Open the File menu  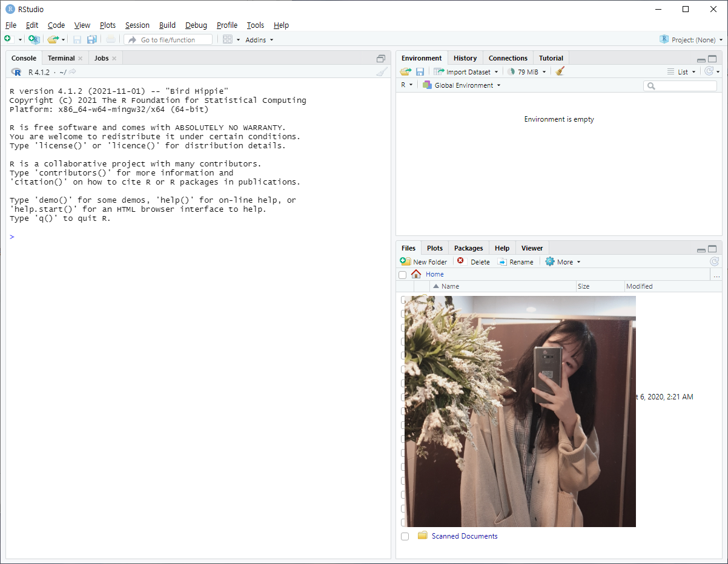point(11,25)
